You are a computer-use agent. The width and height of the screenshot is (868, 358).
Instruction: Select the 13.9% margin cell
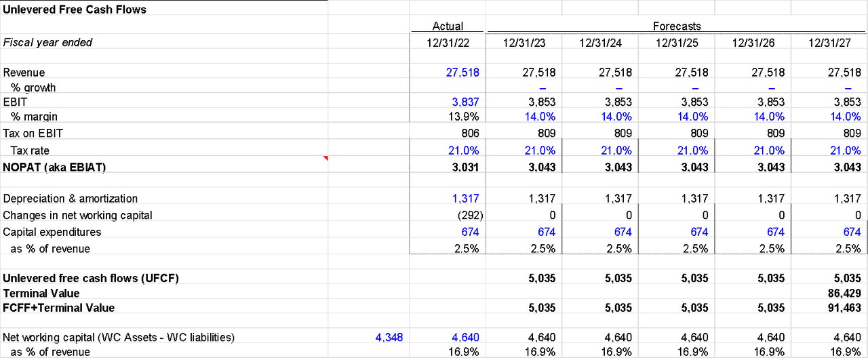tap(465, 117)
